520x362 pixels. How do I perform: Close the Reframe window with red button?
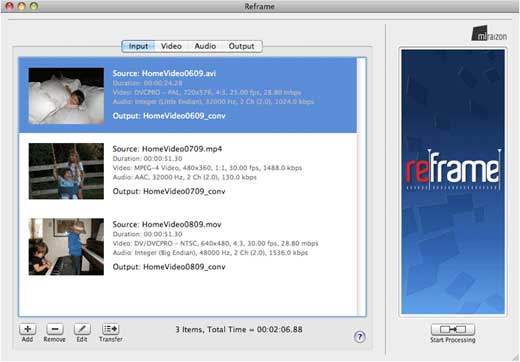(10, 6)
